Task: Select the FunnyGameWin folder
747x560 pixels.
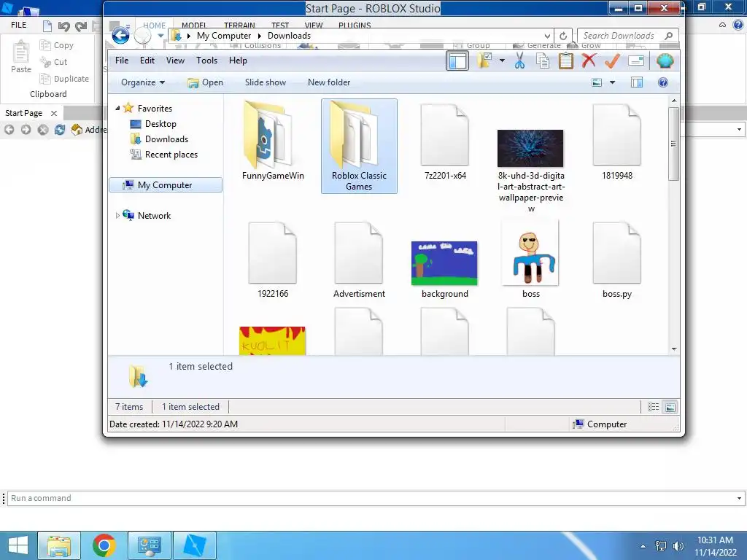Action: click(x=273, y=141)
